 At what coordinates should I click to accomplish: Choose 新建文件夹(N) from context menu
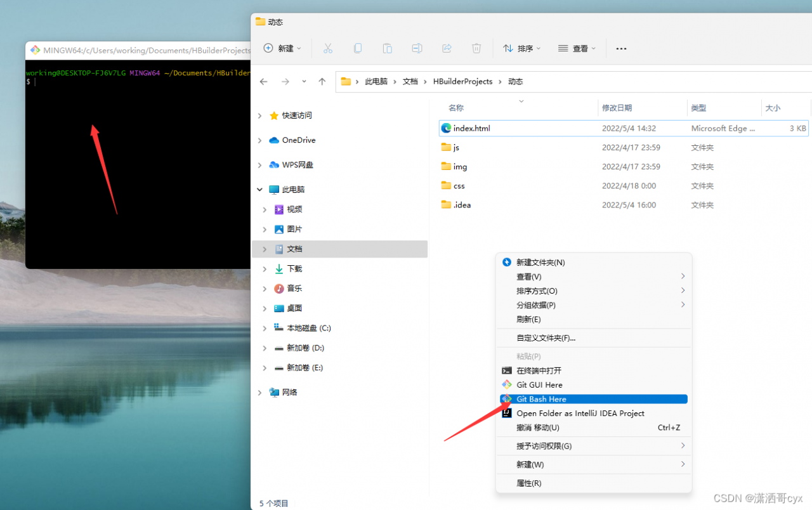tap(594, 263)
